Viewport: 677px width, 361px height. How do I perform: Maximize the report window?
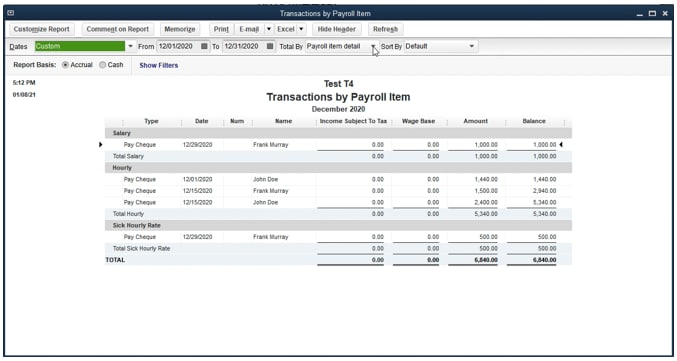coord(652,13)
